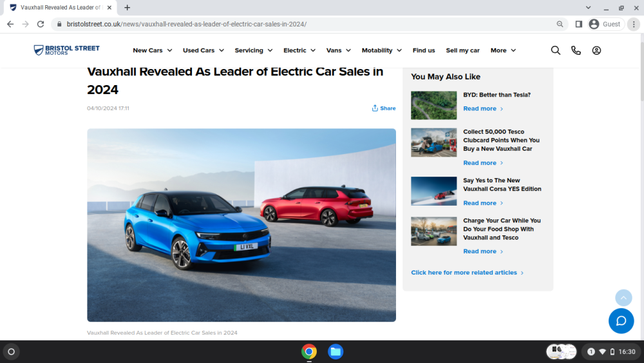The image size is (644, 363).
Task: Open a new browser tab with plus
Action: tap(128, 7)
